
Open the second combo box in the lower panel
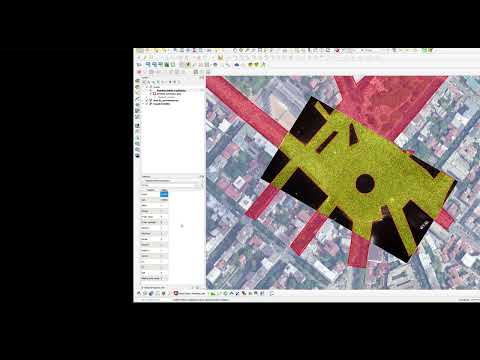pyautogui.click(x=171, y=185)
